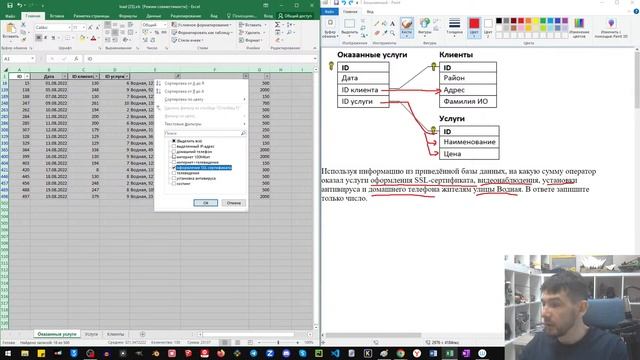Open Форматировать как таблицу in ribbon
The width and height of the screenshot is (640, 360).
tap(202, 32)
